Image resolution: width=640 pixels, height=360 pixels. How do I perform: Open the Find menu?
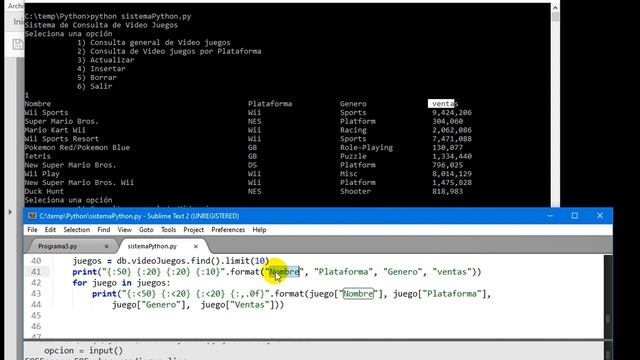(x=104, y=230)
